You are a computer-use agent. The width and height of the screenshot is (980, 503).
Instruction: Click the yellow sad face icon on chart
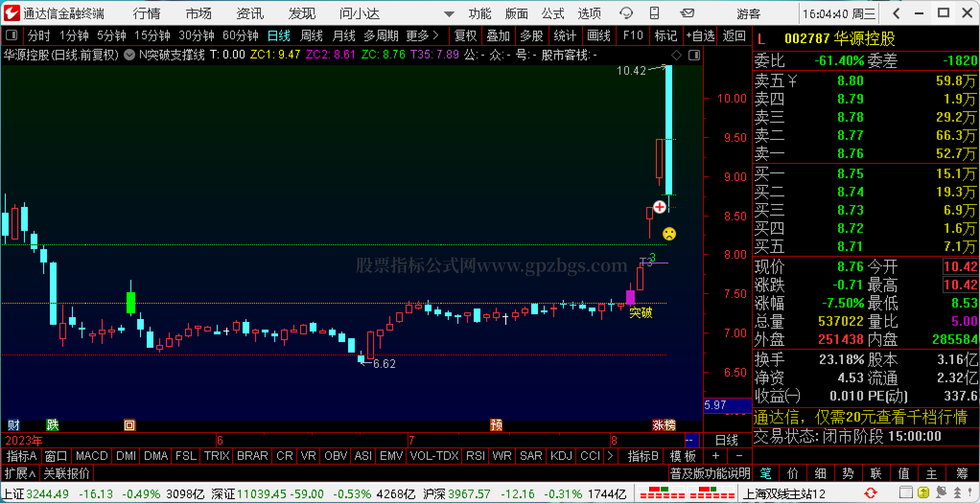coord(669,234)
